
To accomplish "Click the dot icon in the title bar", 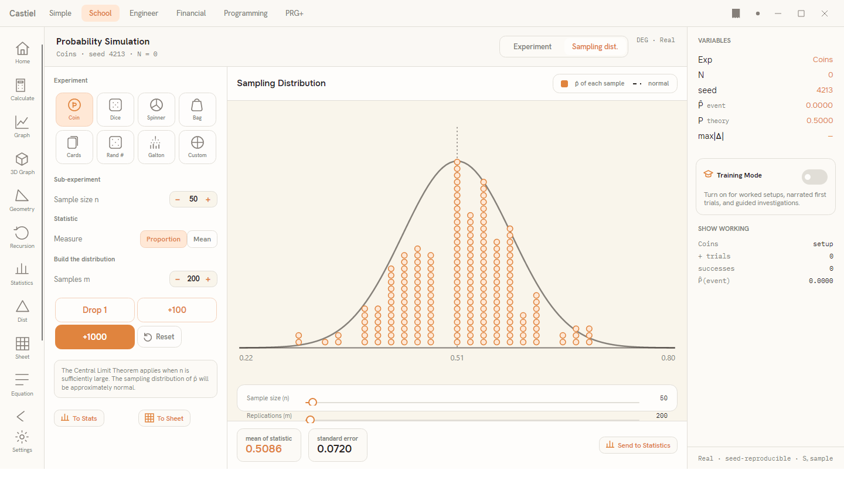I will [758, 13].
